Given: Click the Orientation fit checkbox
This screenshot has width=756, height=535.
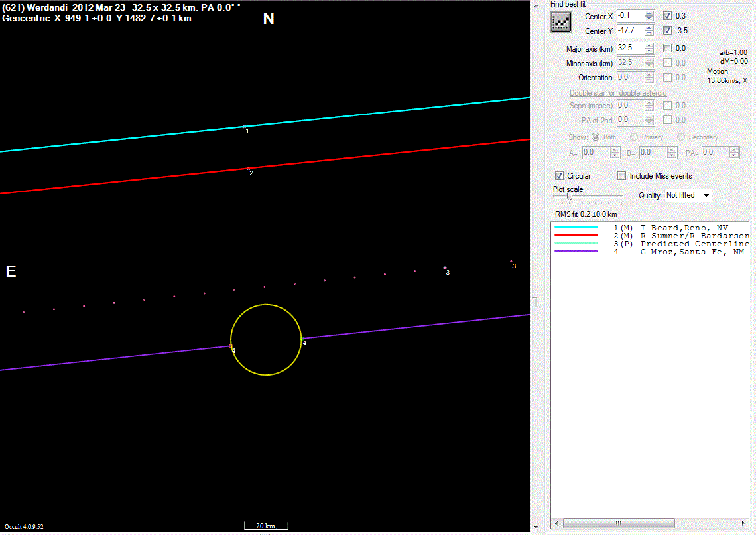Looking at the screenshot, I should (x=667, y=77).
